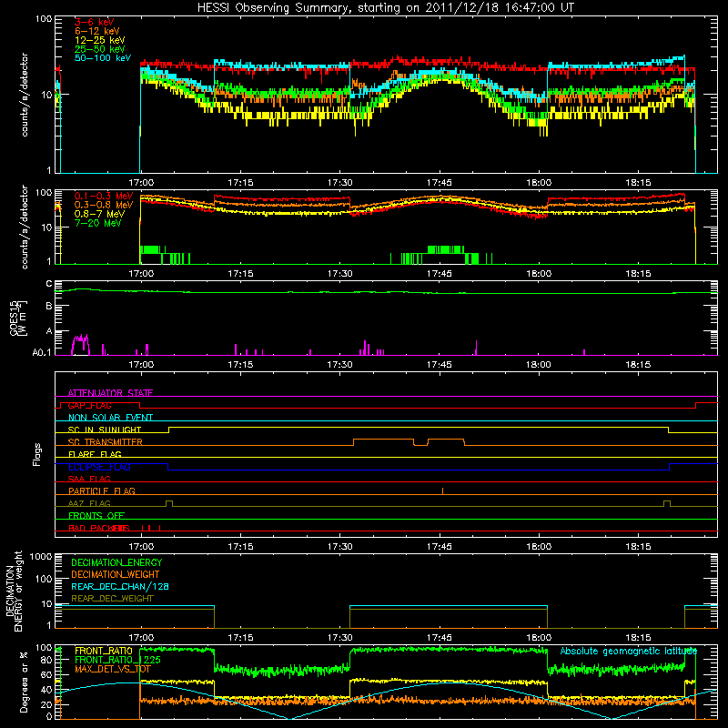Click the REAR_DEC_CHAN/128 legend label
This screenshot has width=728, height=728.
pos(120,586)
